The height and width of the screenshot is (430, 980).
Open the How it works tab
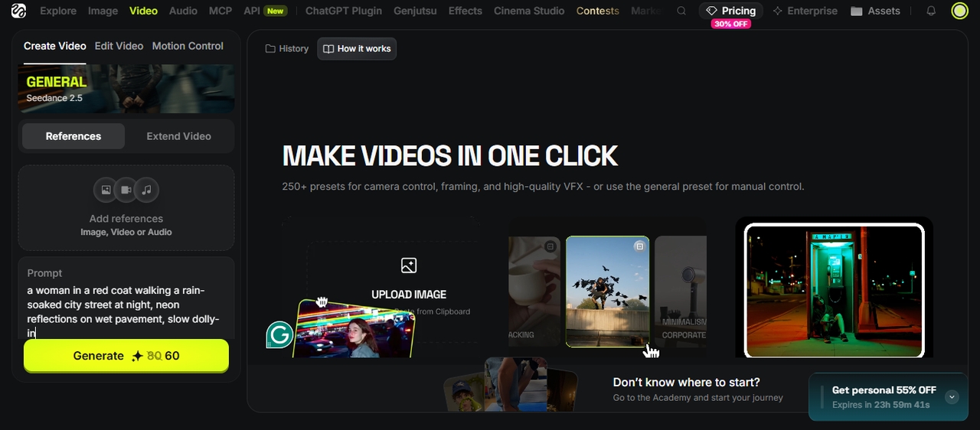click(357, 48)
